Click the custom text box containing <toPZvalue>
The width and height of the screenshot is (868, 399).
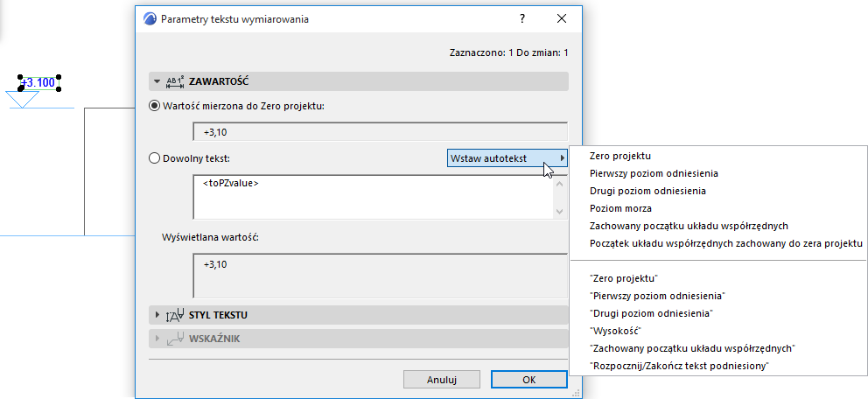click(x=372, y=197)
